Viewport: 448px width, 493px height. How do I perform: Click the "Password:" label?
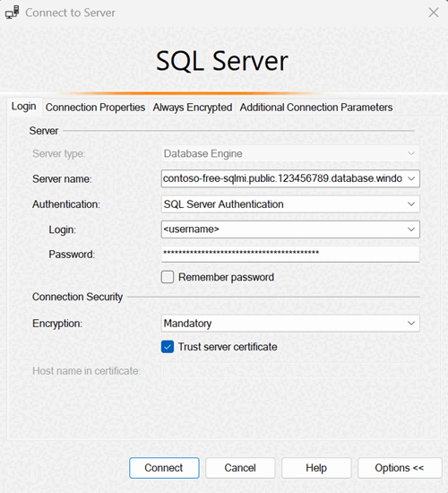tap(72, 255)
